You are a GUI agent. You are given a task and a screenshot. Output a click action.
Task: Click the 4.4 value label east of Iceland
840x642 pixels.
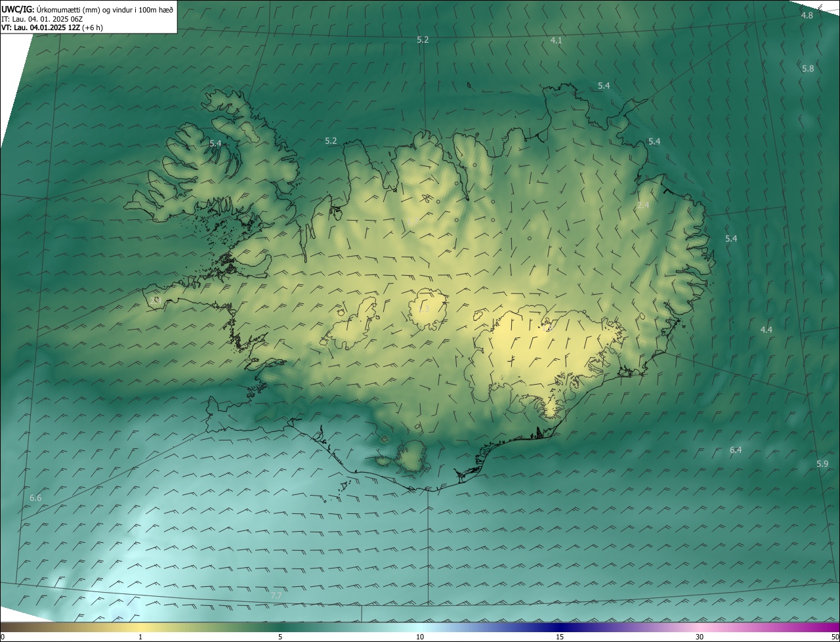click(766, 330)
